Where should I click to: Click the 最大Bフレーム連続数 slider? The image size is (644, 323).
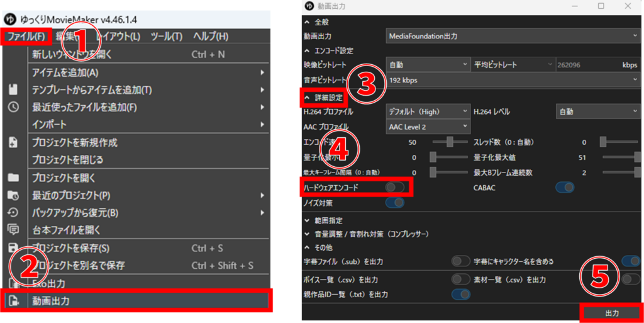click(x=620, y=172)
